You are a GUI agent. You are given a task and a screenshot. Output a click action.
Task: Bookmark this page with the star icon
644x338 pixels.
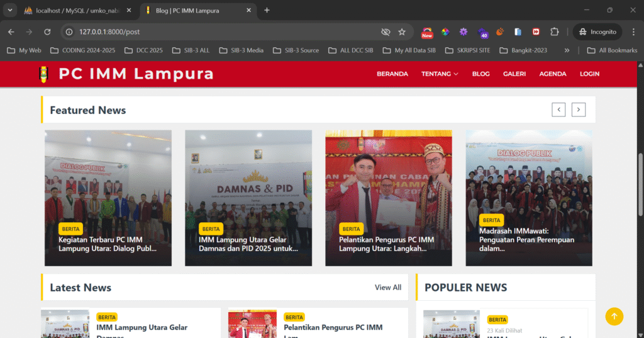pyautogui.click(x=402, y=31)
